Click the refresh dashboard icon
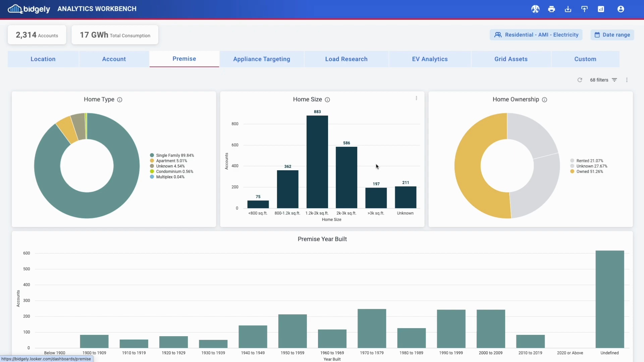 tap(580, 80)
